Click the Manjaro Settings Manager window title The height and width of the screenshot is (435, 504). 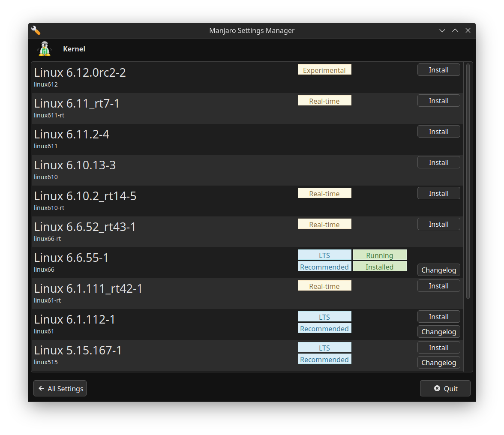pyautogui.click(x=252, y=30)
